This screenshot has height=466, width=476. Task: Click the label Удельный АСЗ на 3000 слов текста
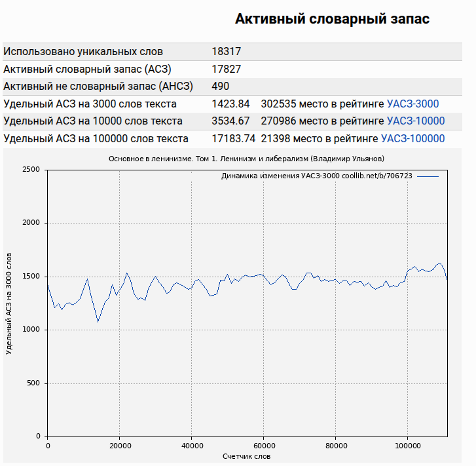(90, 104)
